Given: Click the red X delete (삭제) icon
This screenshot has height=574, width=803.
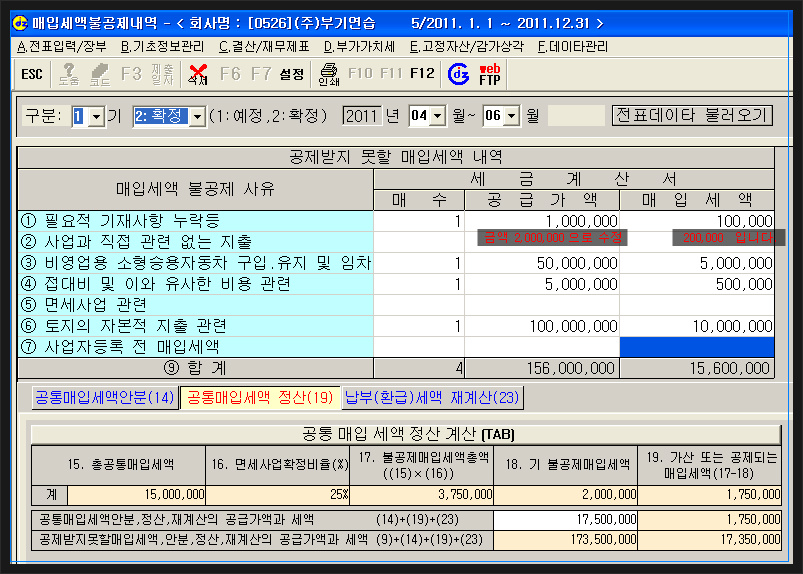Looking at the screenshot, I should 198,75.
